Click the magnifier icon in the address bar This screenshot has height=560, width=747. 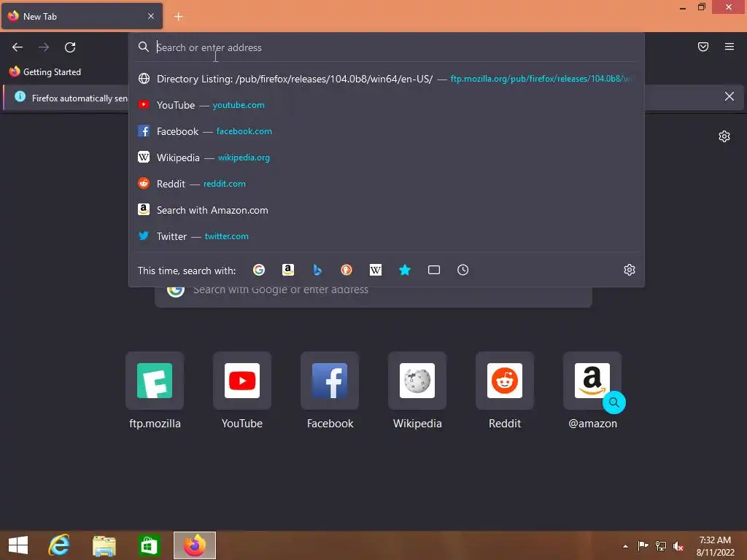[x=144, y=47]
